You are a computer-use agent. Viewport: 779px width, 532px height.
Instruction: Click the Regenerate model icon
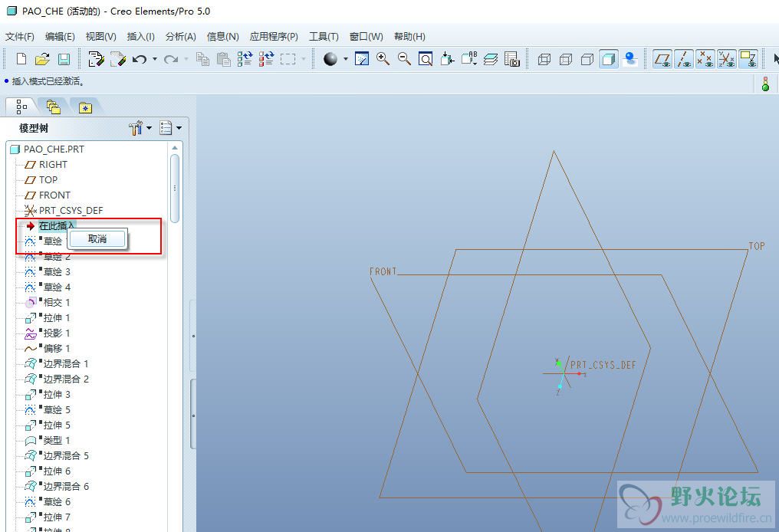coord(245,59)
